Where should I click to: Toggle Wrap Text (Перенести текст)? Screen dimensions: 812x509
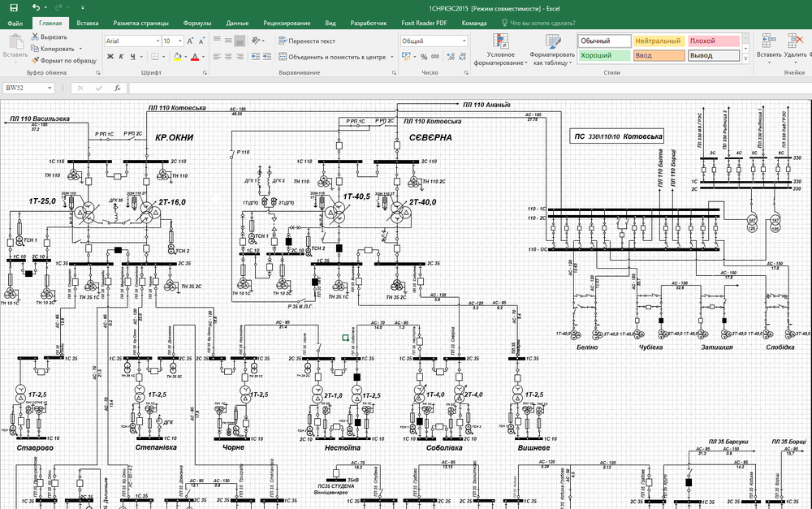(306, 41)
